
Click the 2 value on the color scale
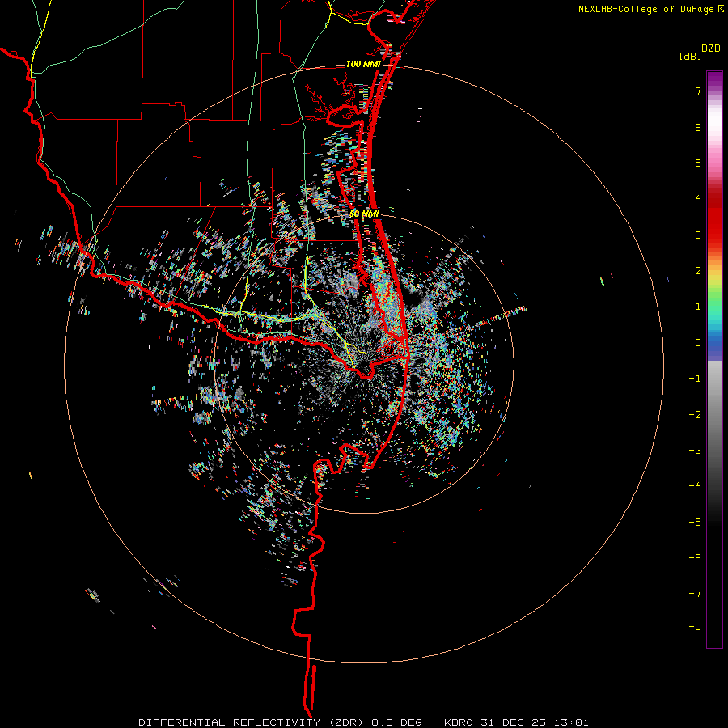tap(698, 271)
